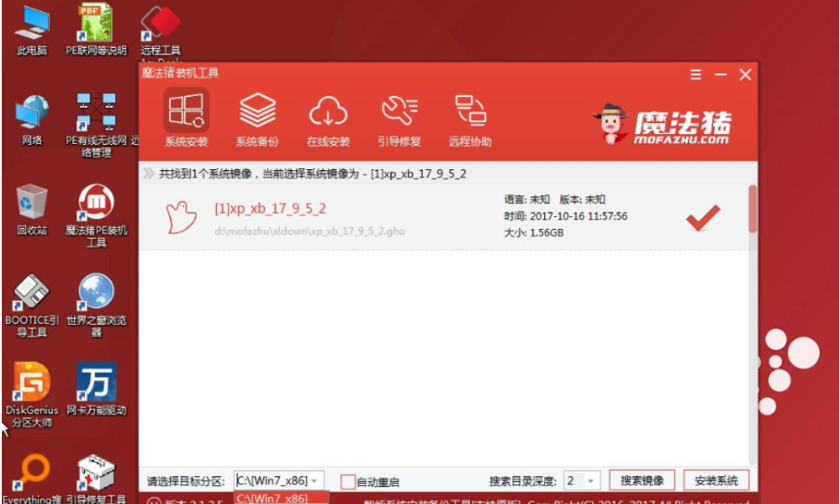
Task: Select the ghost image icon of xp_xb_17_9_5_2
Action: click(181, 217)
